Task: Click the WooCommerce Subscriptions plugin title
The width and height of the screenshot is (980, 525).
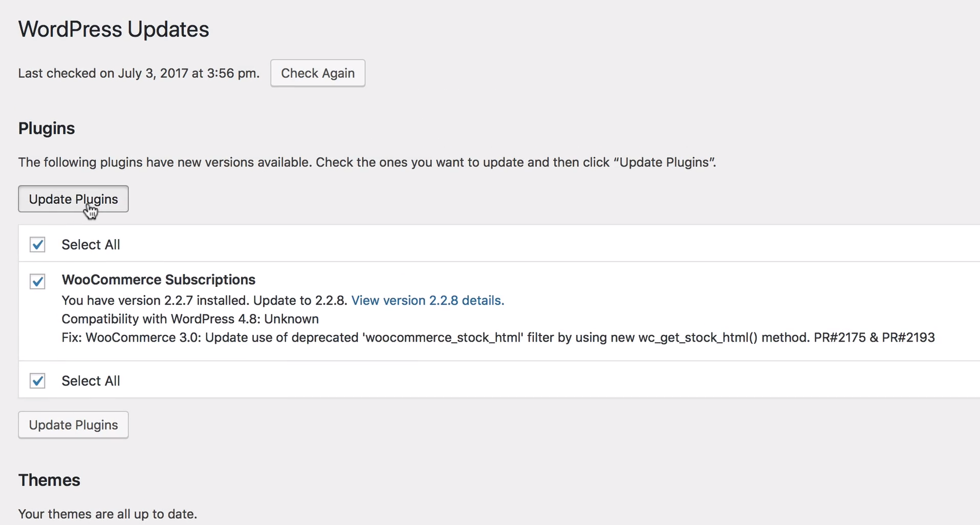Action: click(158, 280)
